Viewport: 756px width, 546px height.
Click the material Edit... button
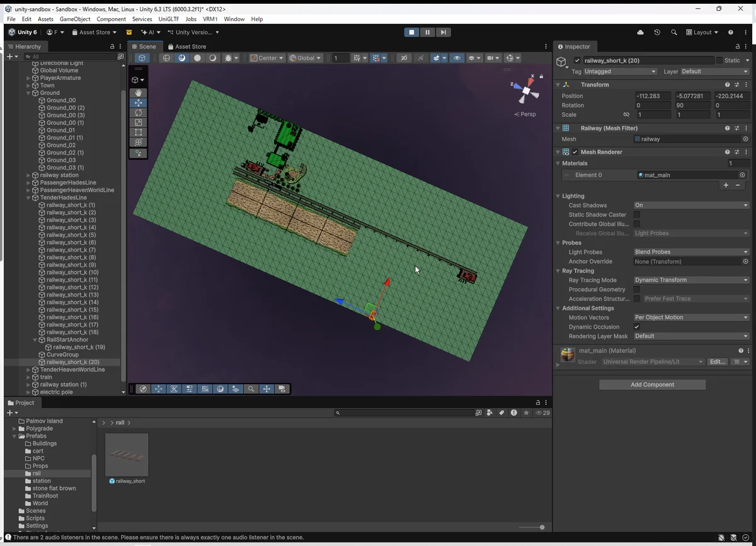[x=717, y=362]
